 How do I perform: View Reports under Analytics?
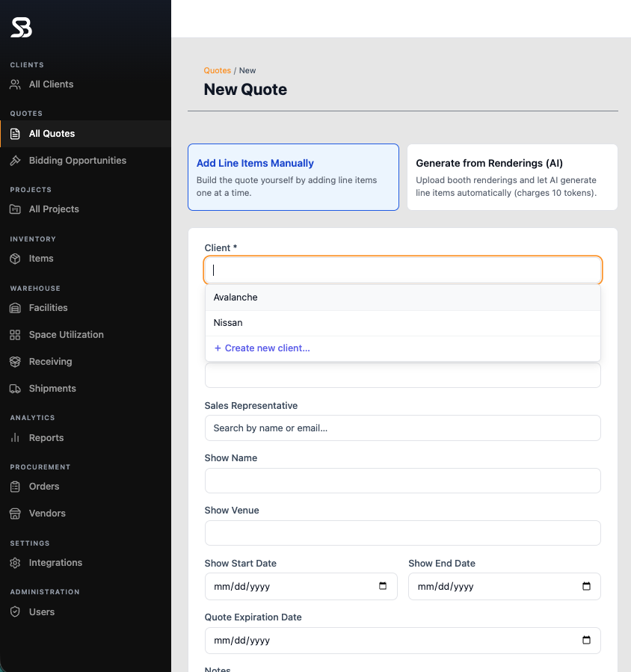(x=46, y=437)
